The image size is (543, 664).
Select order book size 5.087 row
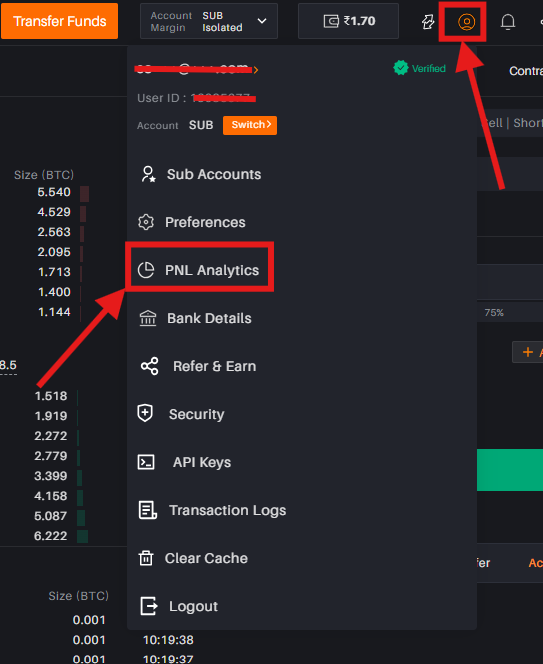pyautogui.click(x=51, y=516)
